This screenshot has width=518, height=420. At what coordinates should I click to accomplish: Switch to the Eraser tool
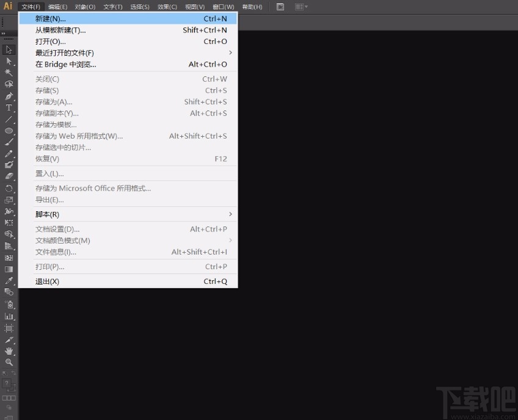[x=9, y=176]
